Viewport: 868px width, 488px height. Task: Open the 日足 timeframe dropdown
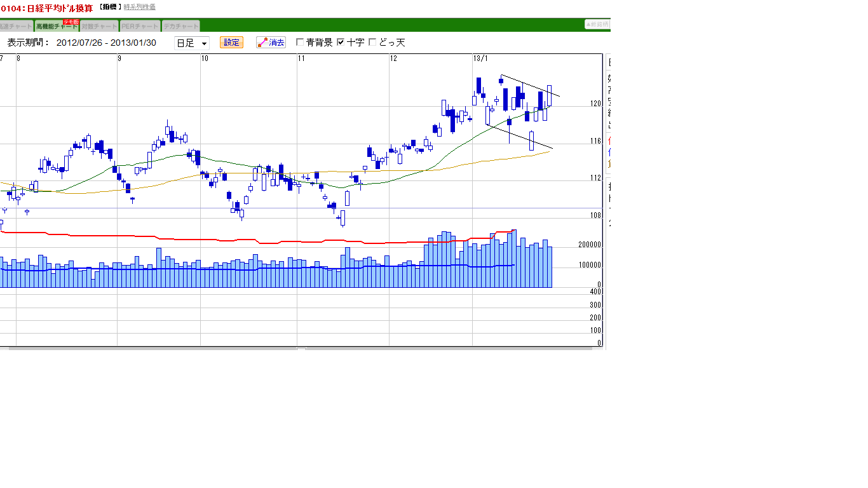click(x=191, y=43)
